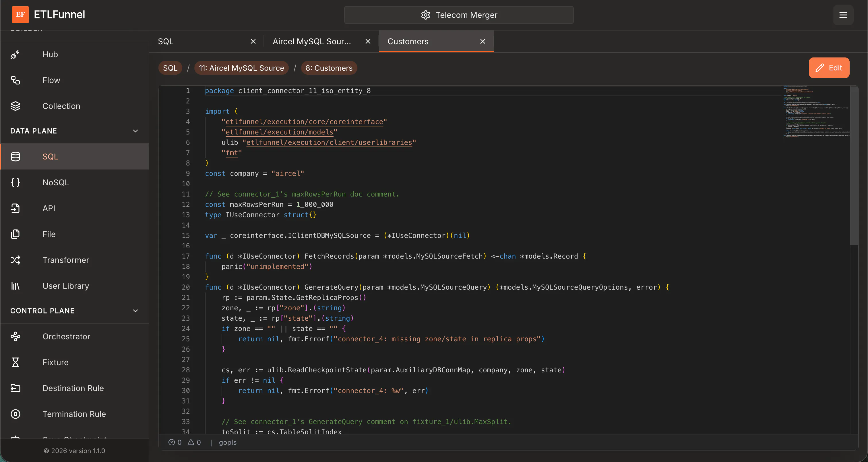Image resolution: width=868 pixels, height=462 pixels.
Task: Click the NoSQL curly braces icon
Action: (15, 182)
